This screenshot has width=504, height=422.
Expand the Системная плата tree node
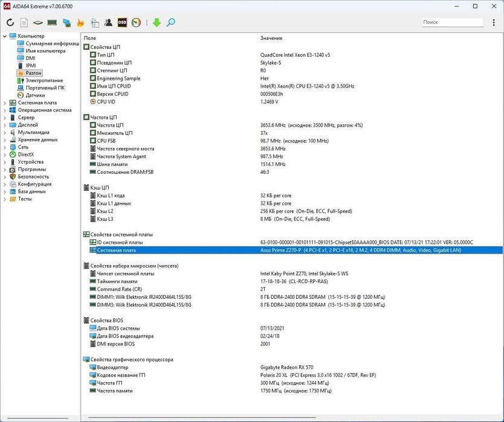click(5, 103)
